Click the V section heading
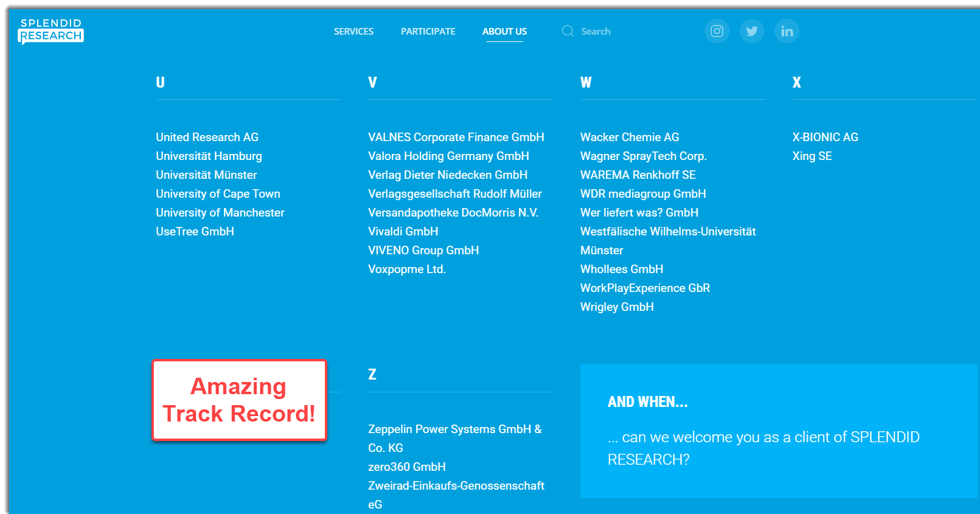The width and height of the screenshot is (980, 514). click(x=372, y=83)
